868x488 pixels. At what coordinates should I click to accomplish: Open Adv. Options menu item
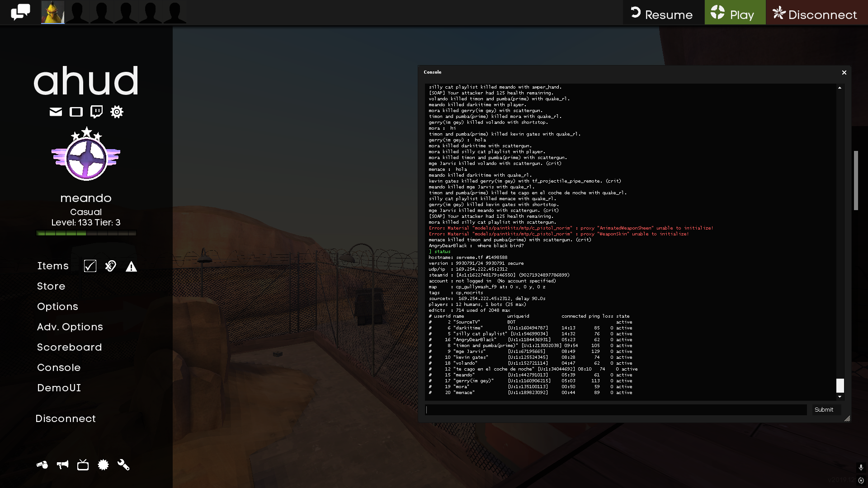(70, 327)
